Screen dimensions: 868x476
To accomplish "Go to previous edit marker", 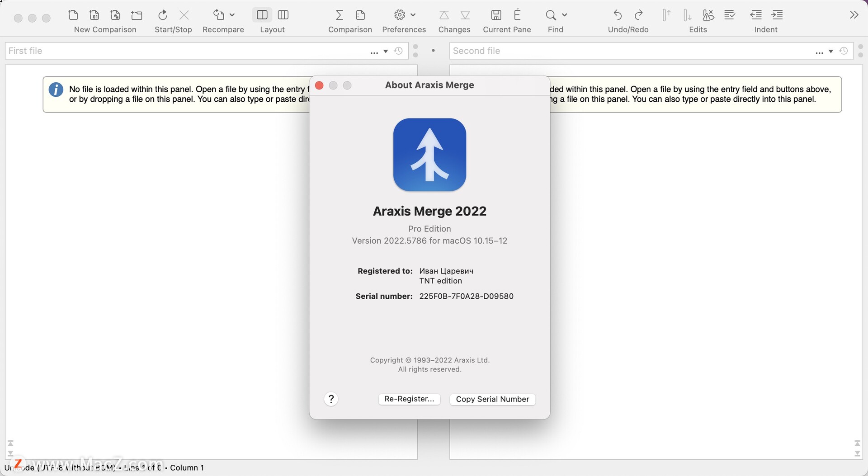I will coord(666,15).
